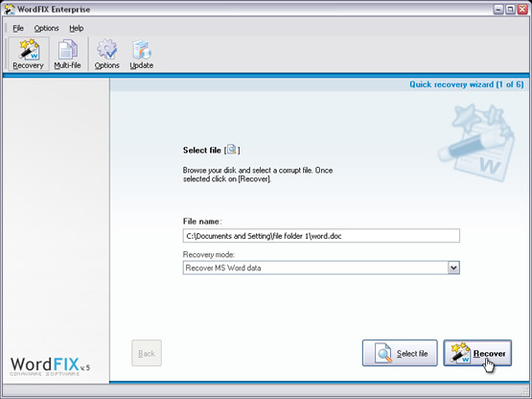The width and height of the screenshot is (532, 399).
Task: Open the Help menu
Action: point(77,28)
